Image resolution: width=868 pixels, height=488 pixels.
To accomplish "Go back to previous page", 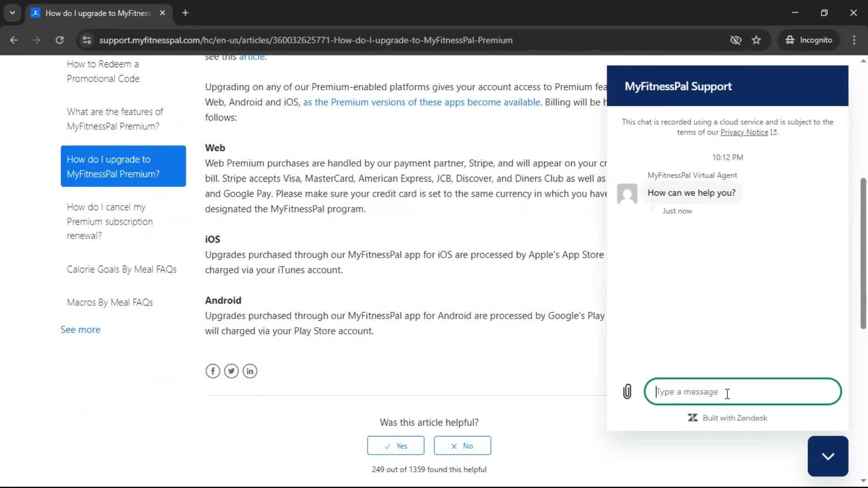I will pos(14,40).
